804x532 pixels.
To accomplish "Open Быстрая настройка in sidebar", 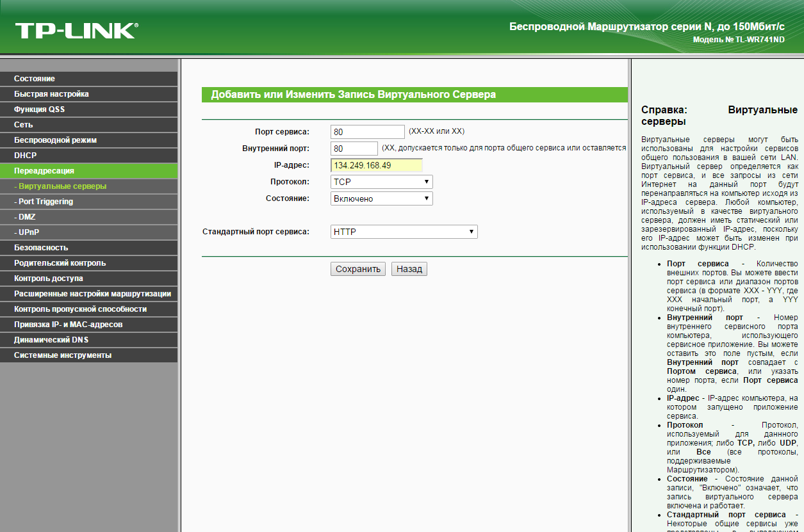I will click(x=89, y=94).
